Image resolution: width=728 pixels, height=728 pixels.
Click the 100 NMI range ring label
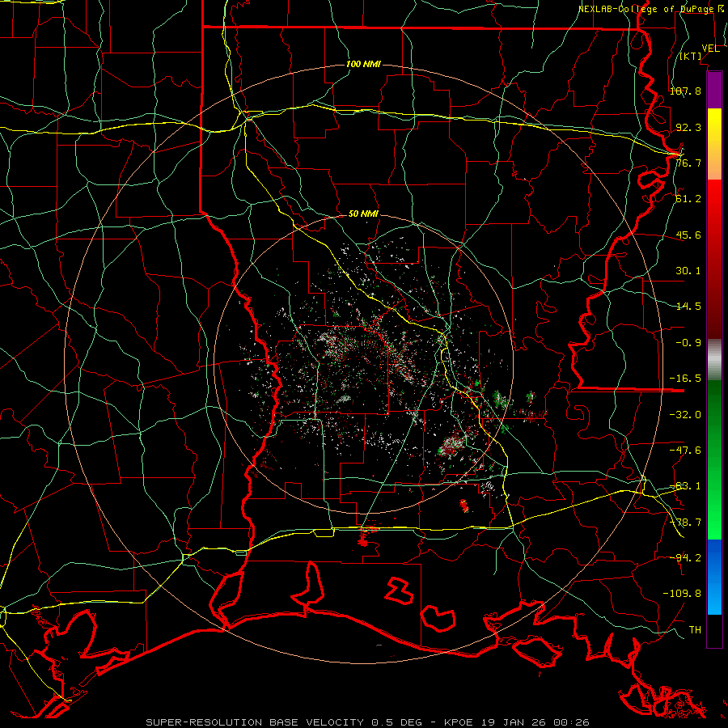[363, 64]
